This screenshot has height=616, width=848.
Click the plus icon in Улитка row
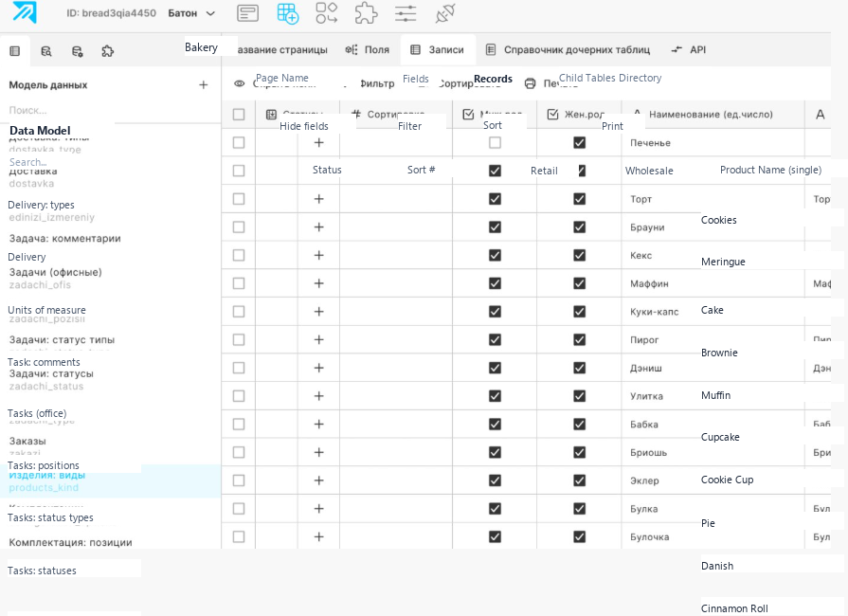coord(319,396)
